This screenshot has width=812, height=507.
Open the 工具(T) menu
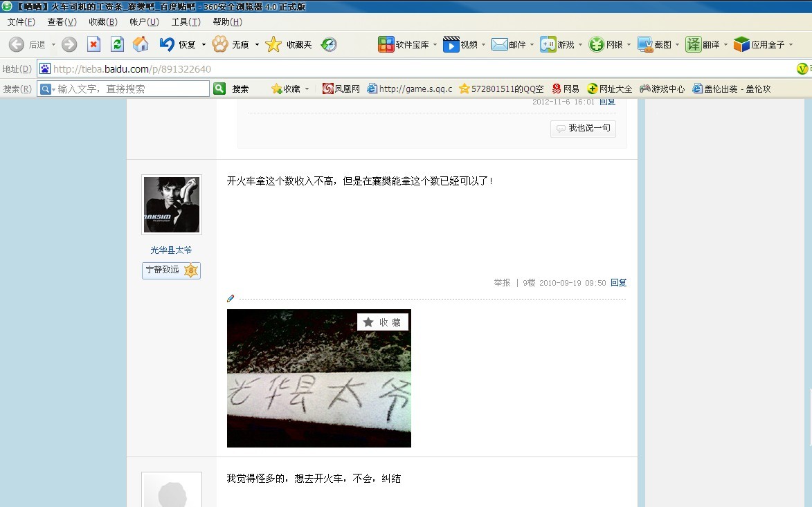click(186, 21)
